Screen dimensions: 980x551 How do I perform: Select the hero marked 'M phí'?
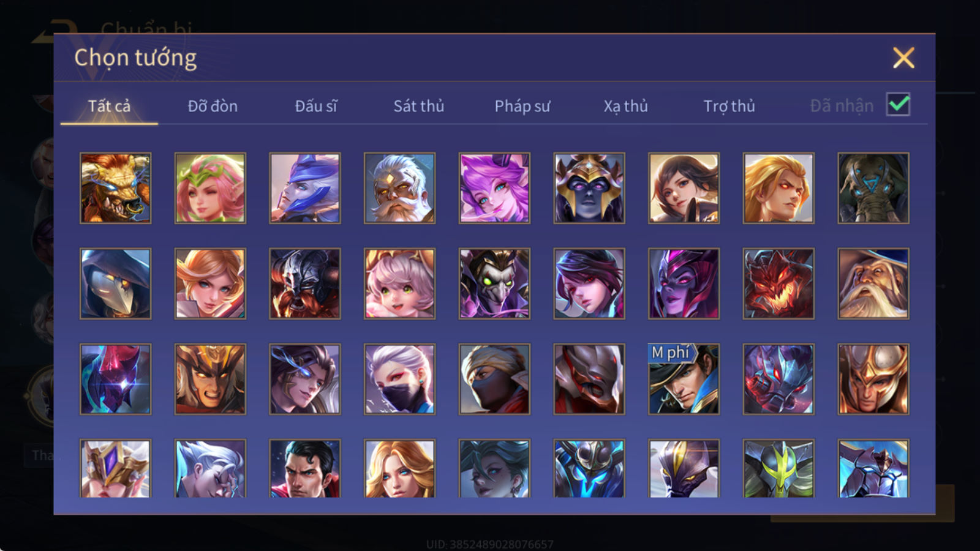684,379
